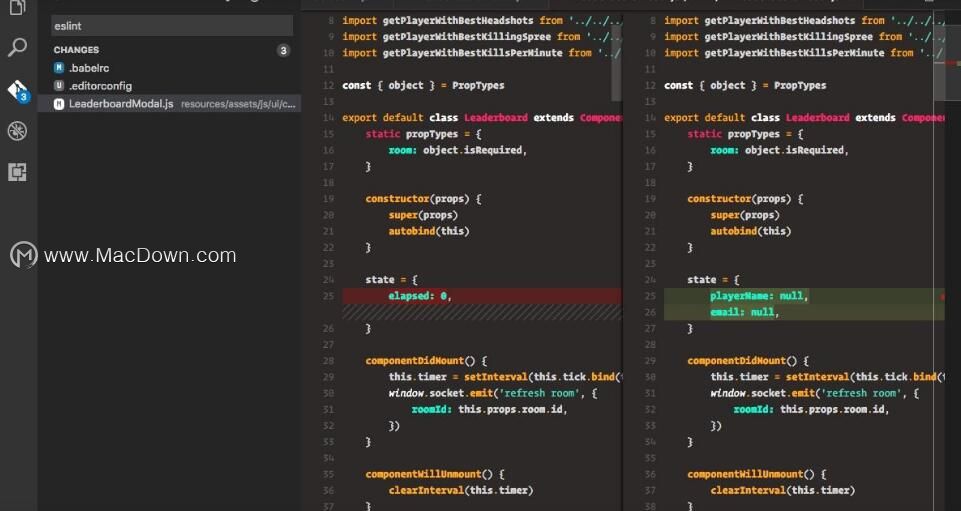Click the M status icon beside .babelrc
The image size is (961, 511).
59,68
